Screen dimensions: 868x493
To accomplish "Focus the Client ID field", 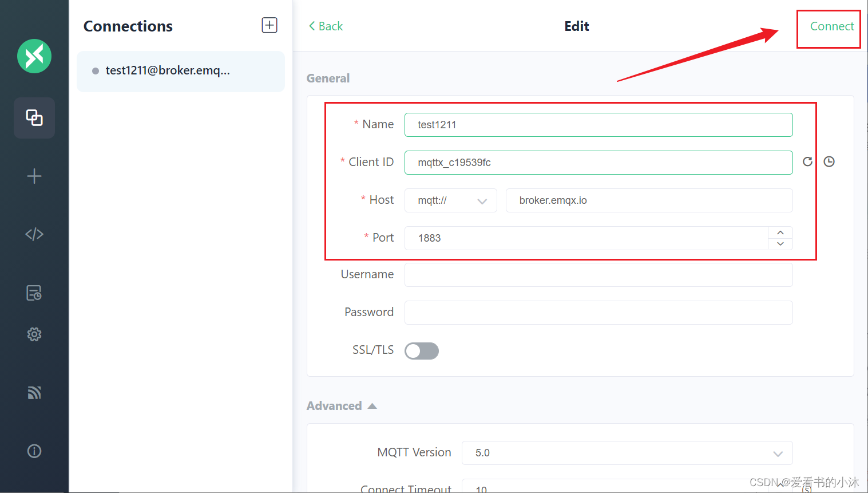I will (599, 163).
